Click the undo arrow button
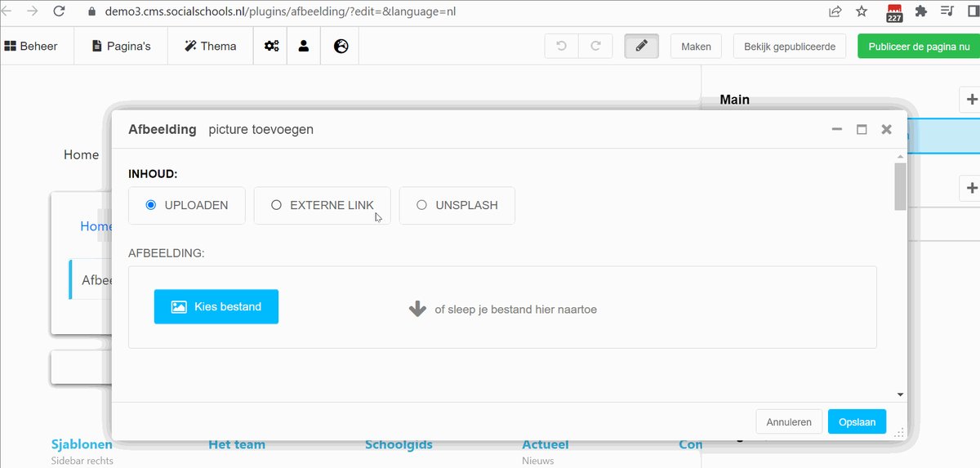Image resolution: width=980 pixels, height=468 pixels. pos(562,47)
